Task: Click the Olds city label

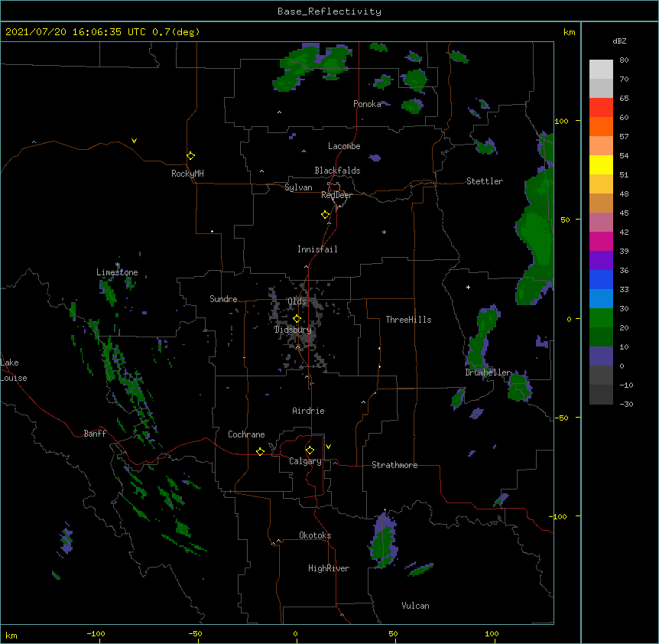Action: tap(297, 301)
